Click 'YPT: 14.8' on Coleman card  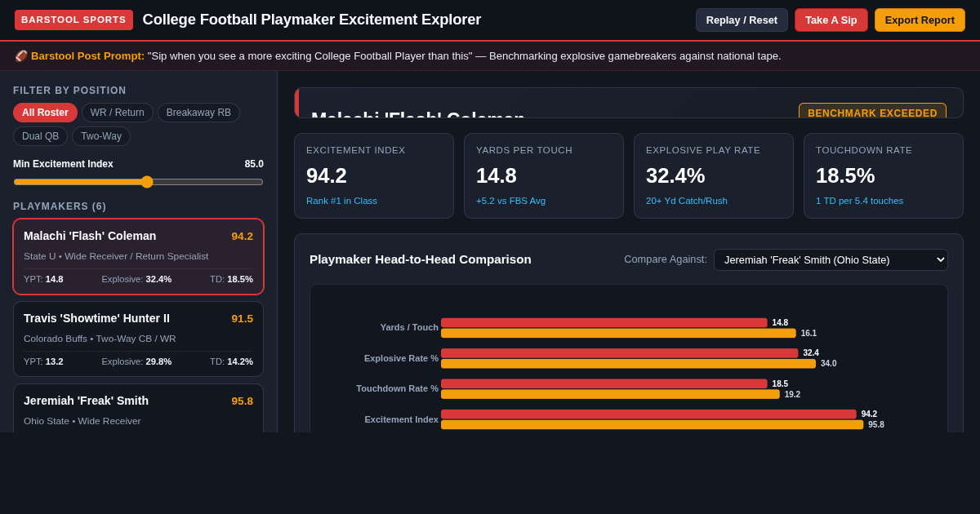(43, 279)
